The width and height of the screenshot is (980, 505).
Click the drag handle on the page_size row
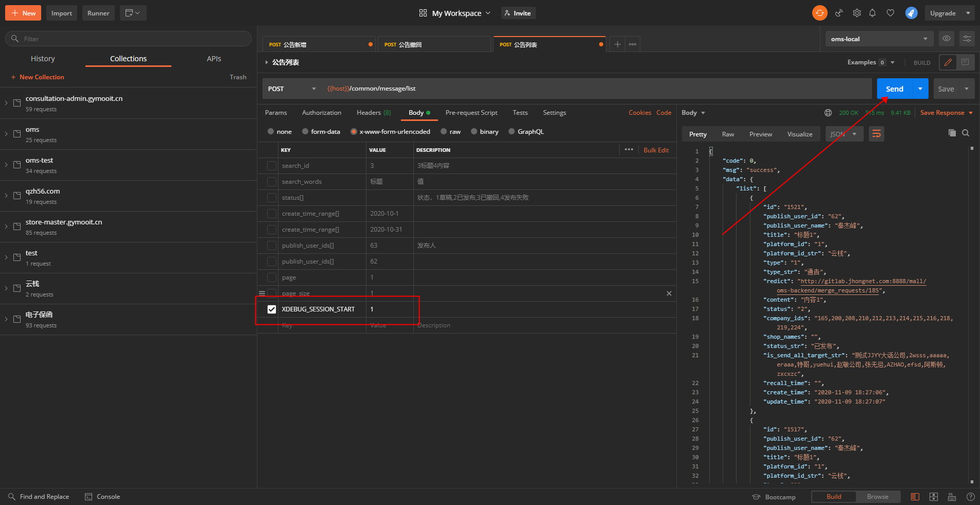tap(261, 293)
